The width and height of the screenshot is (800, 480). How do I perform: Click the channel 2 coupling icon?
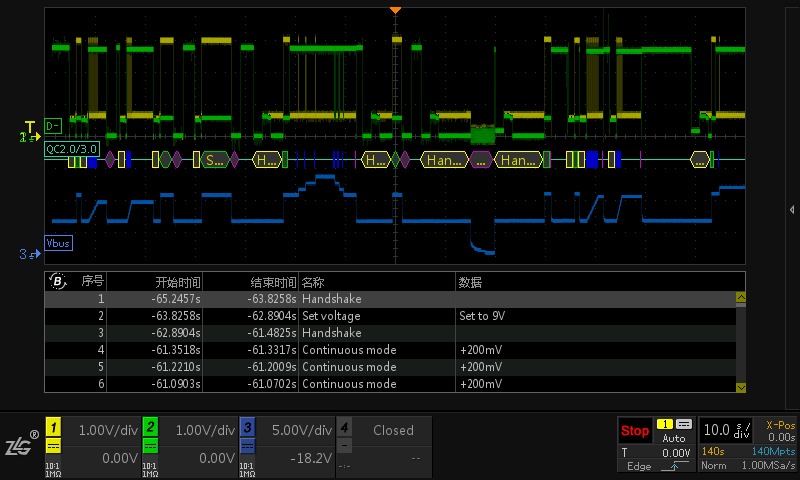pos(151,447)
